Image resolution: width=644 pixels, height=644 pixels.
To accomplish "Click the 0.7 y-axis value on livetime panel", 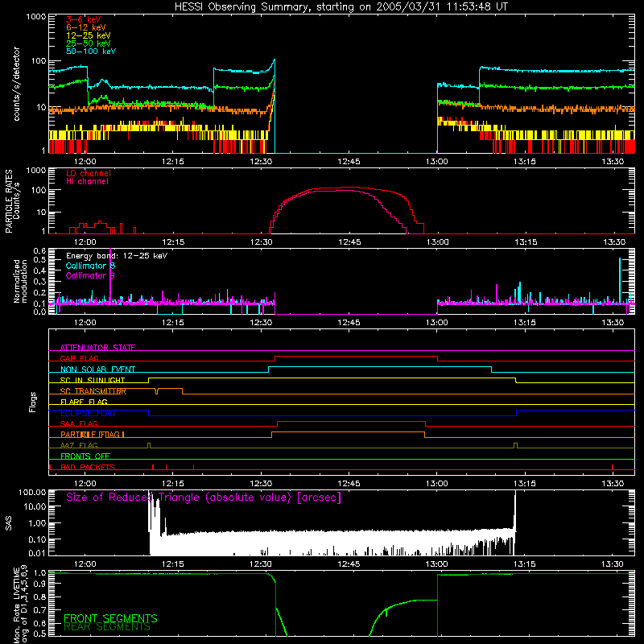I will tap(39, 610).
